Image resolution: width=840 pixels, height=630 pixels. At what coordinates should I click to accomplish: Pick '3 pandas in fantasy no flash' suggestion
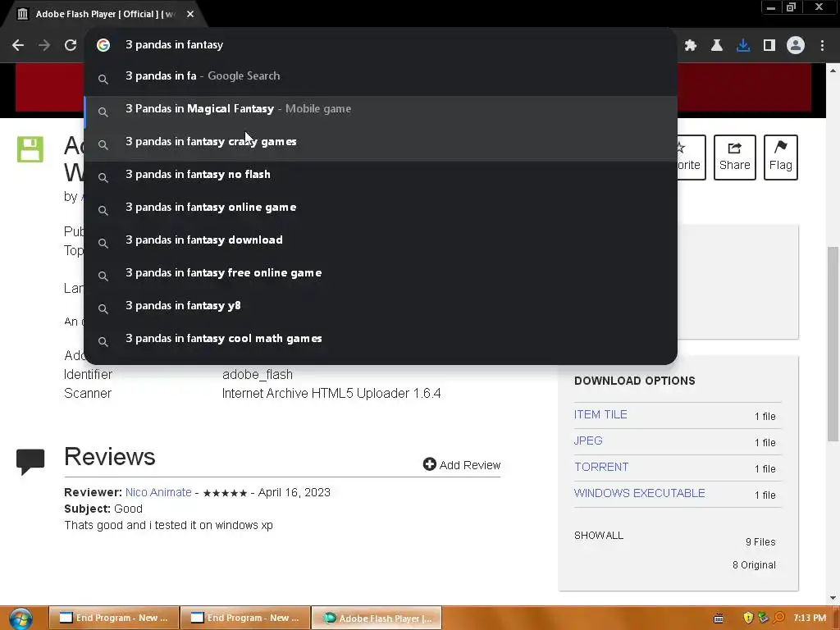tap(381, 174)
